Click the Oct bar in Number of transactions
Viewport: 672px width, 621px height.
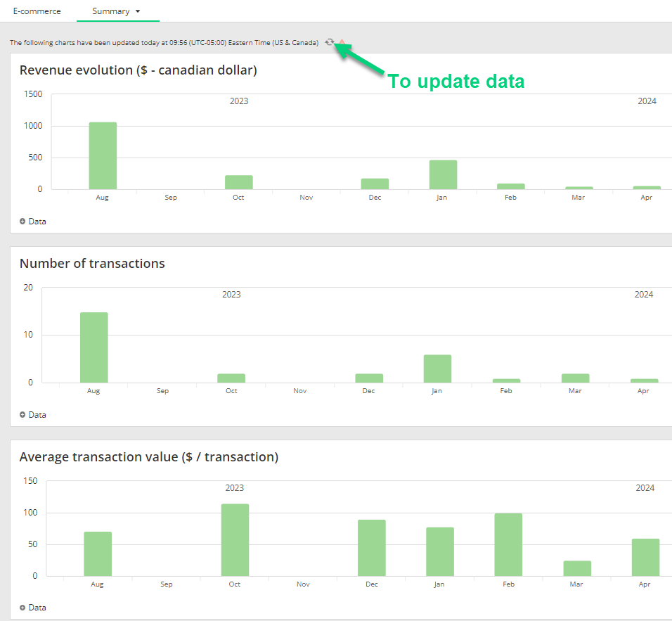(231, 378)
